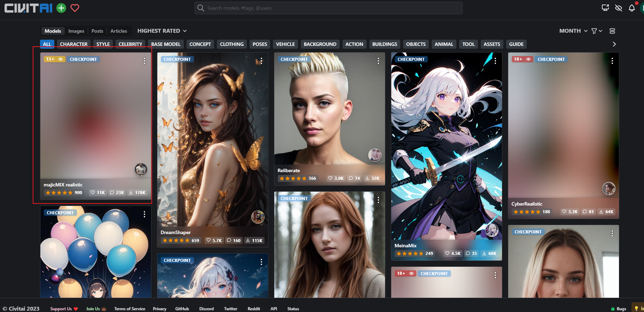Open options menu on MeinaMix card
Image resolution: width=644 pixels, height=312 pixels.
tap(495, 61)
